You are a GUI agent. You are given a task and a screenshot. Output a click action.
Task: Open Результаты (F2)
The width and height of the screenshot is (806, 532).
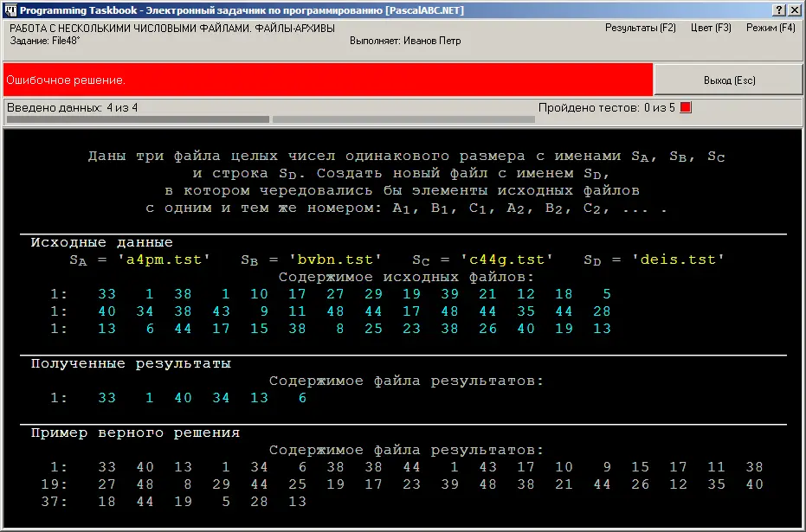[640, 28]
